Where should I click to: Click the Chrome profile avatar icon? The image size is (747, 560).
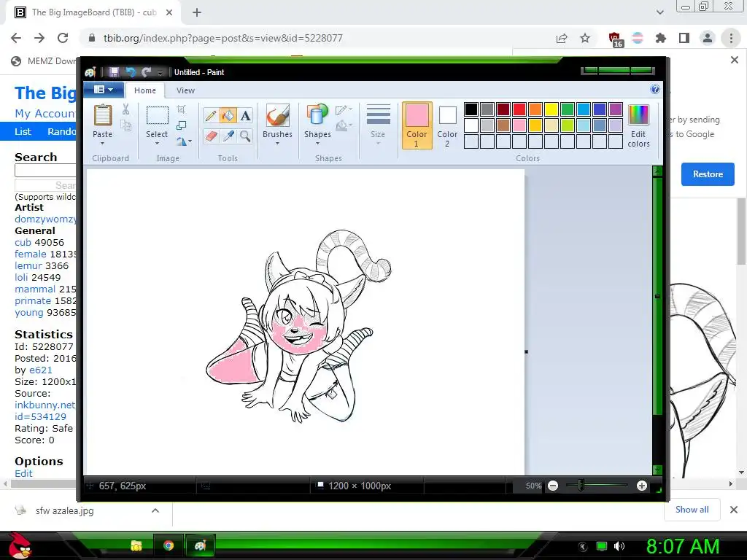708,38
